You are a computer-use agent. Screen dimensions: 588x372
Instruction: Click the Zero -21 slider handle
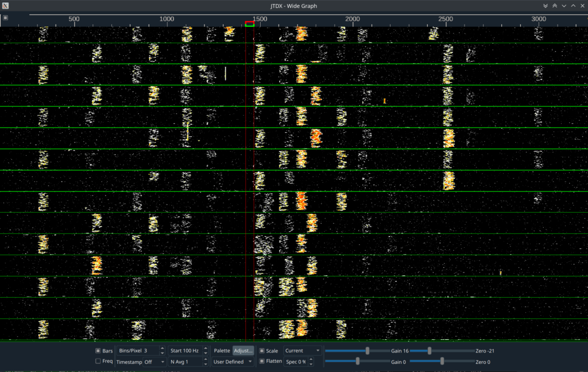click(430, 351)
